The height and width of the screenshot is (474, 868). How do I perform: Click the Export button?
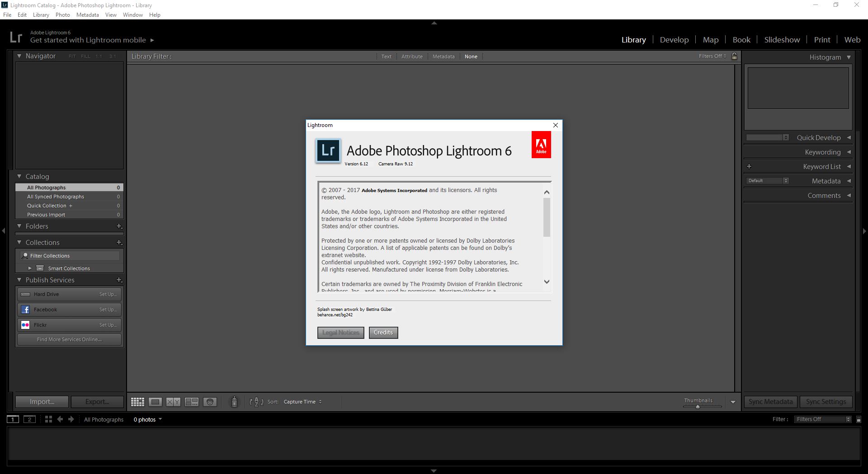click(x=97, y=402)
